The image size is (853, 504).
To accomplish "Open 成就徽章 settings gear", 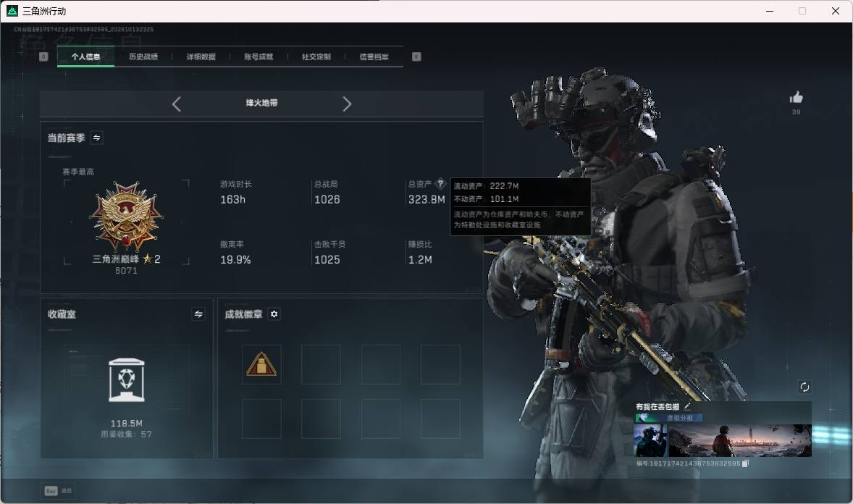I will coord(274,314).
